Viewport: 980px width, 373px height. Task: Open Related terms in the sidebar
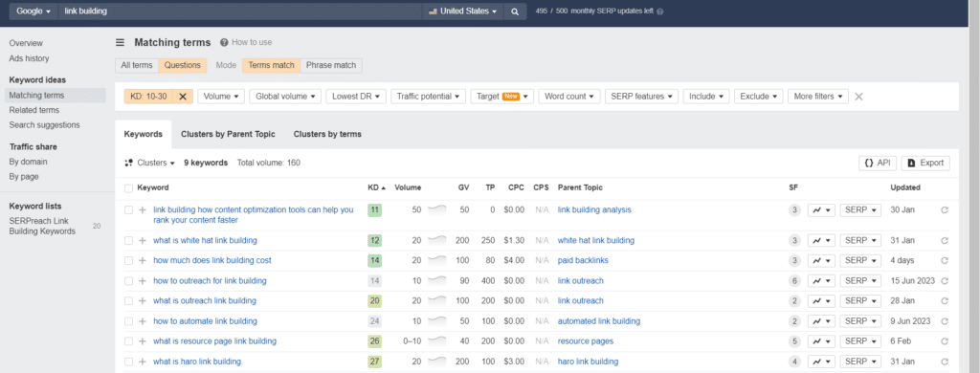coord(34,110)
